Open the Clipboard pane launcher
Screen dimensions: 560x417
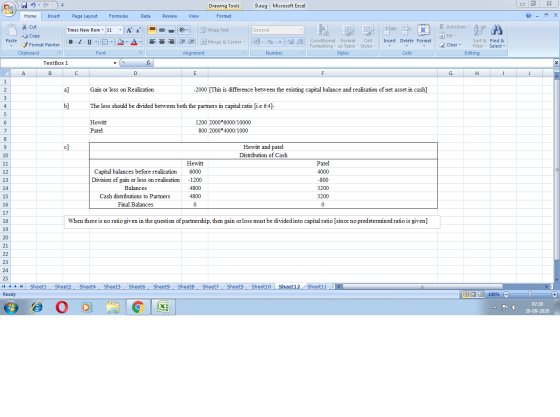click(59, 53)
